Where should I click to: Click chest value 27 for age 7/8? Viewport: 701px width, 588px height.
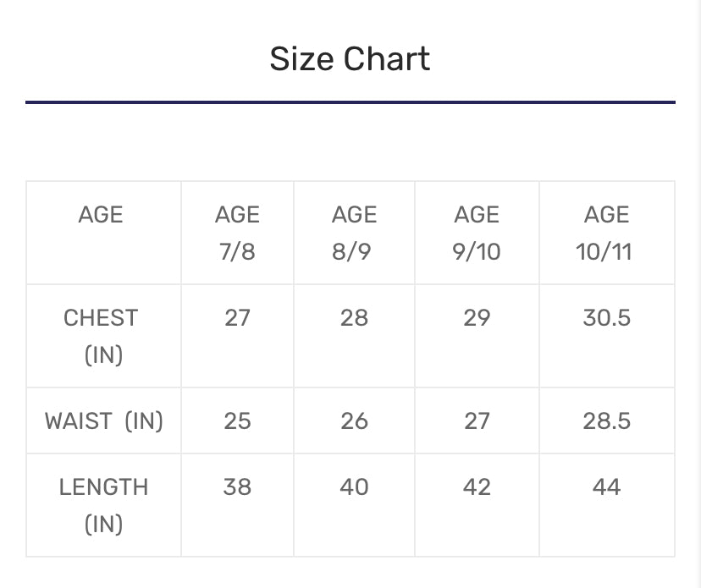[237, 318]
